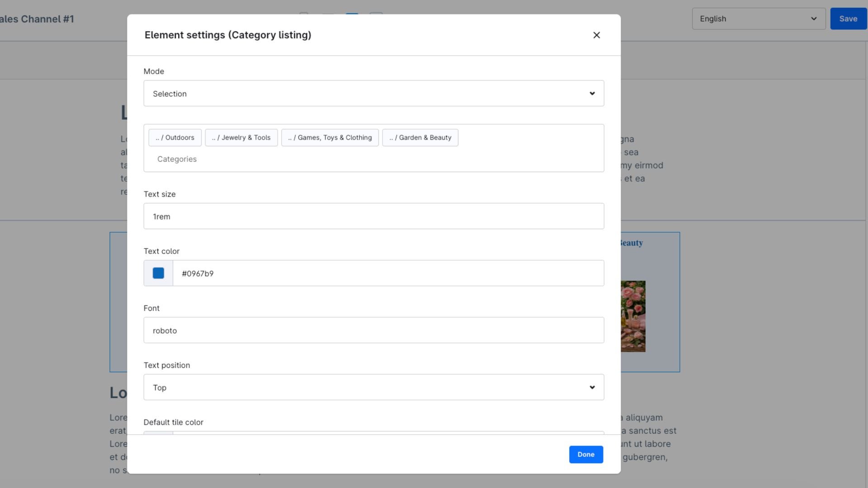Focus the Font field containing roboto
The image size is (868, 488).
373,330
